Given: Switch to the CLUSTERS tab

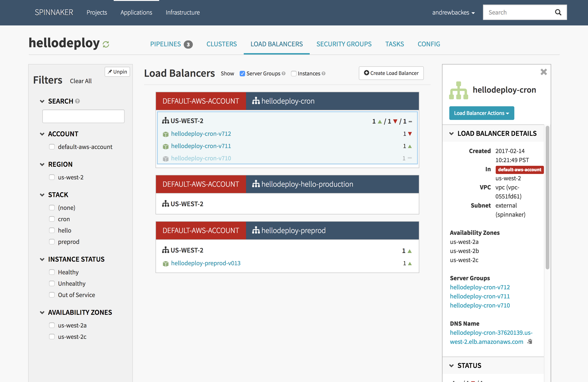Looking at the screenshot, I should 221,44.
